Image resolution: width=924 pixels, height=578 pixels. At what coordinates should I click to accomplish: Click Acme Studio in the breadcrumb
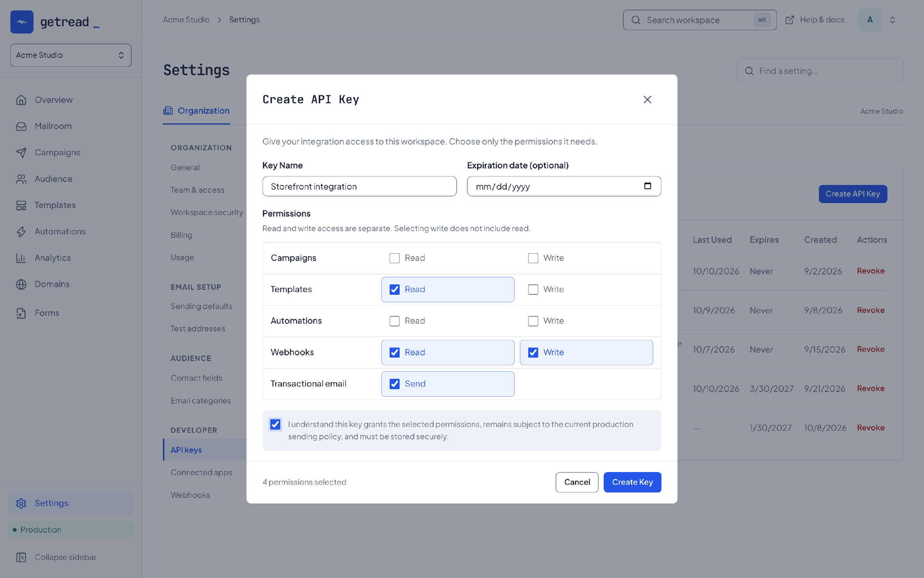point(186,20)
